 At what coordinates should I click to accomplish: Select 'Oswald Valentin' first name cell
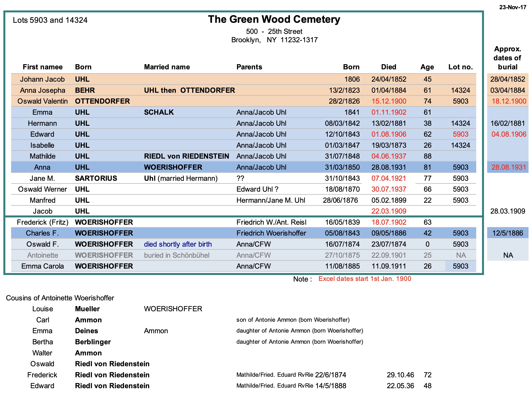pos(43,101)
